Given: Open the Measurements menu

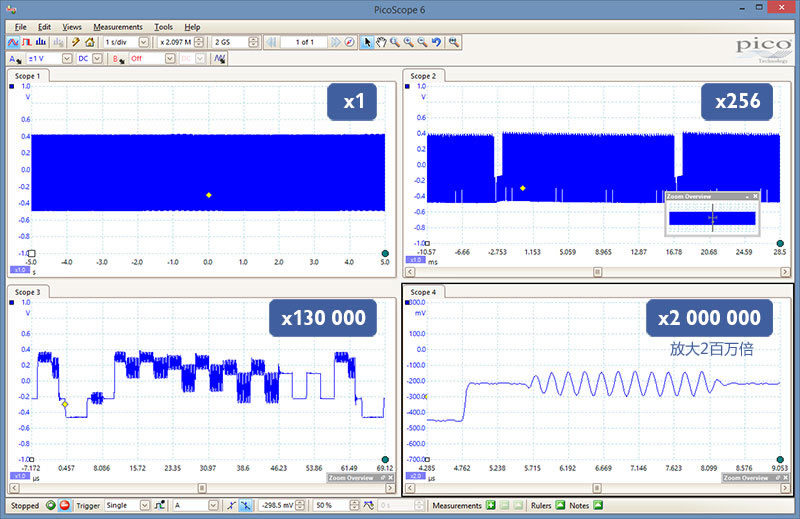Looking at the screenshot, I should click(x=118, y=27).
